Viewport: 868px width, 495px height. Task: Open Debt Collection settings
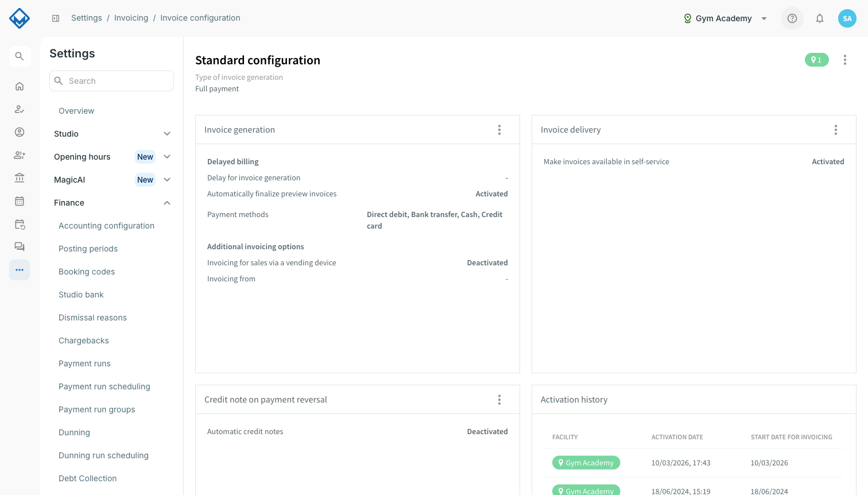click(x=87, y=478)
